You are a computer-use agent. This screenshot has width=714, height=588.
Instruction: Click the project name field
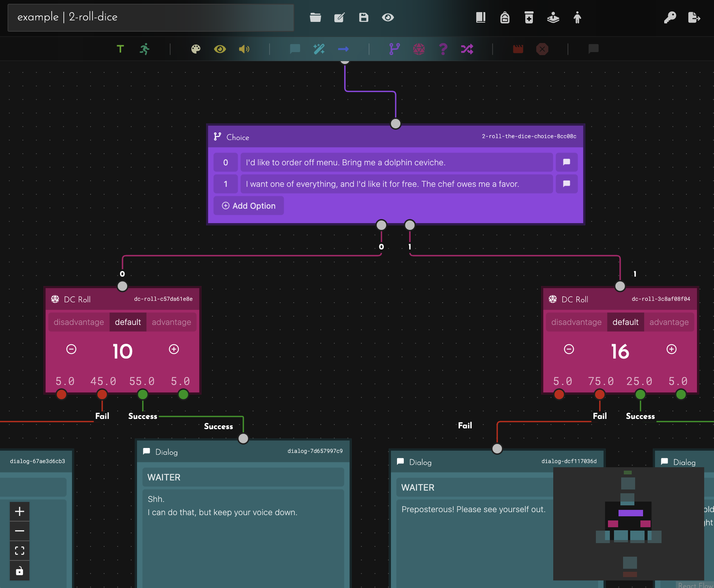(x=151, y=17)
